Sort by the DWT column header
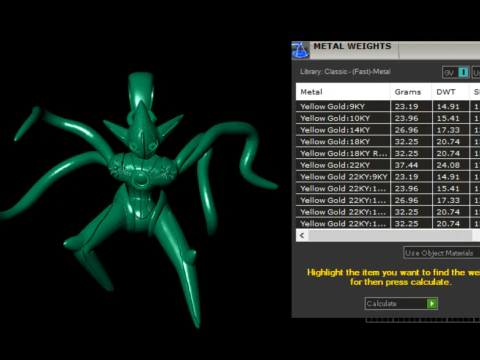This screenshot has width=480, height=360. (x=450, y=92)
